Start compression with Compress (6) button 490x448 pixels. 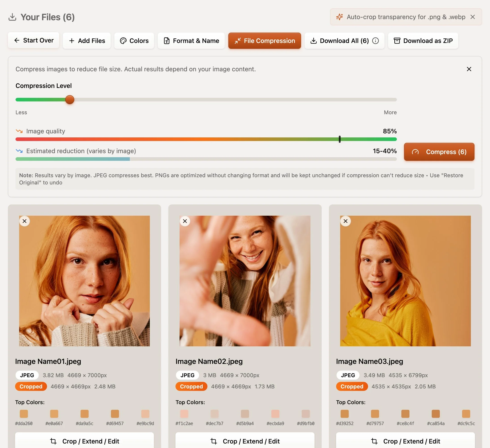tap(439, 152)
